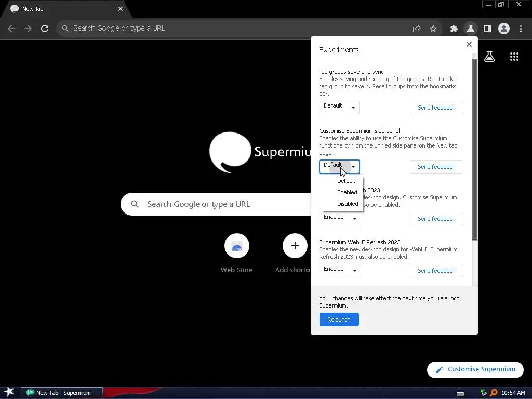Open the Extensions puzzle-piece icon
532x399 pixels.
[454, 29]
